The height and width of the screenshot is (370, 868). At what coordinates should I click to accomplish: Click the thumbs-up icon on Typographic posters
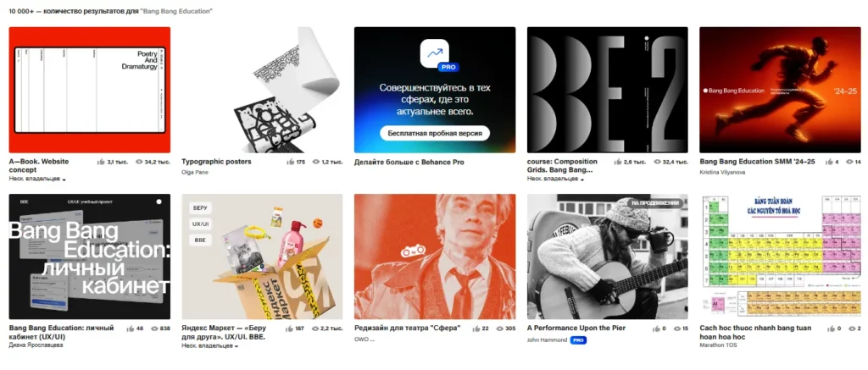tap(291, 162)
